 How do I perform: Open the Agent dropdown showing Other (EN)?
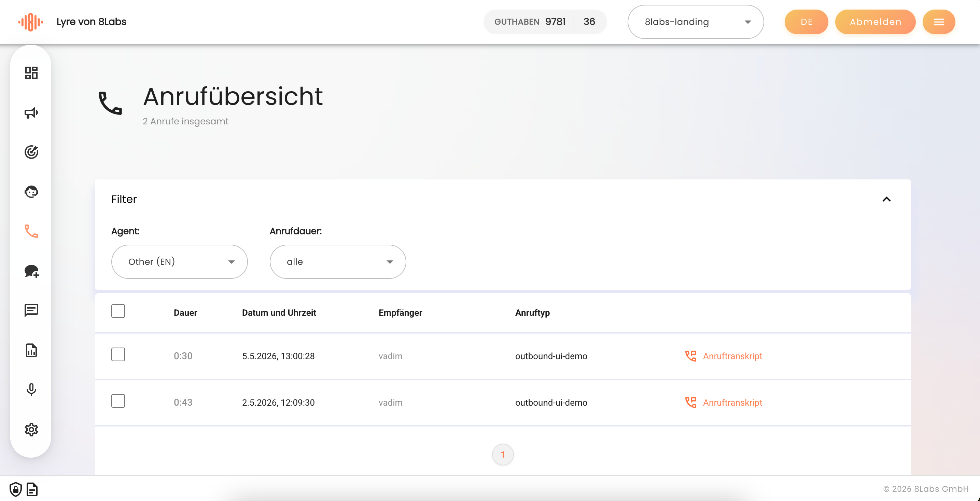coord(180,261)
